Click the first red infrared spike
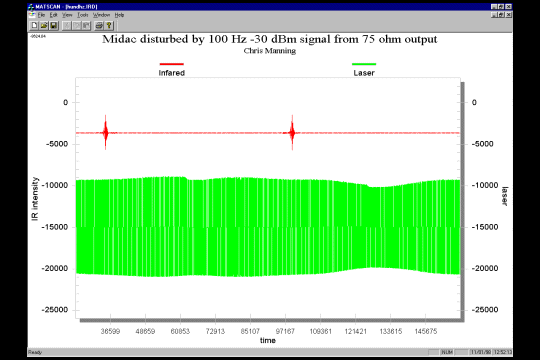540x360 pixels. coord(105,133)
